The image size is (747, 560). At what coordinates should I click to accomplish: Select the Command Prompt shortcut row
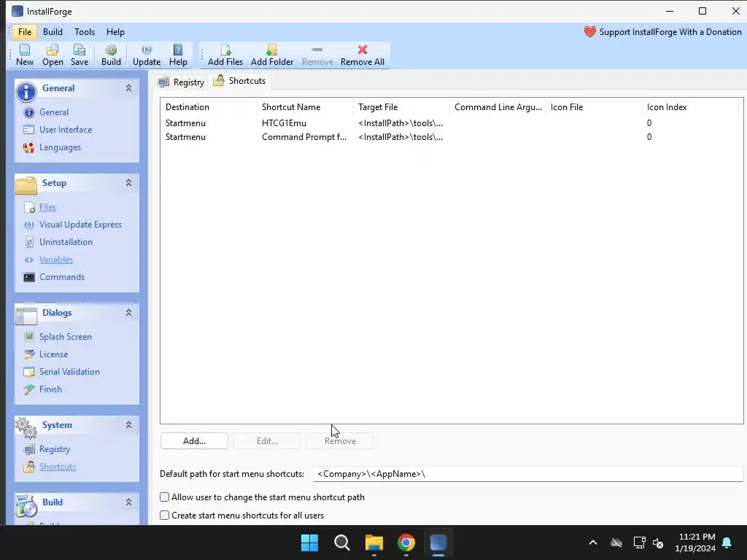click(451, 137)
